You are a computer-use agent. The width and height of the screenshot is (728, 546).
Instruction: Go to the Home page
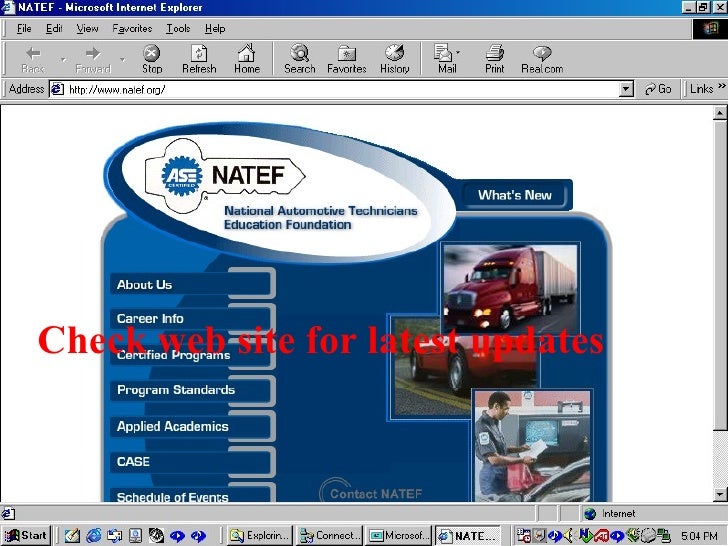point(247,59)
